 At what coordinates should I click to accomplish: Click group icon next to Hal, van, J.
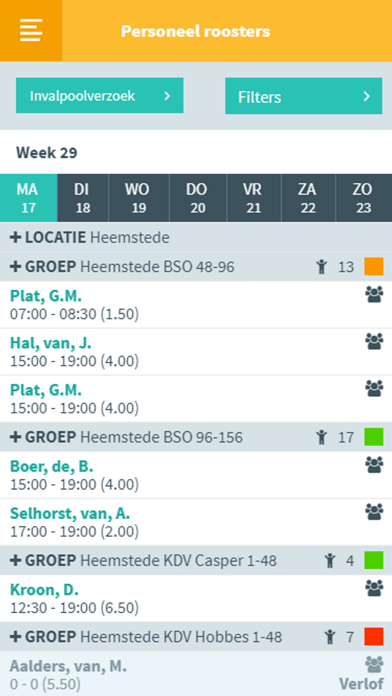click(x=374, y=341)
